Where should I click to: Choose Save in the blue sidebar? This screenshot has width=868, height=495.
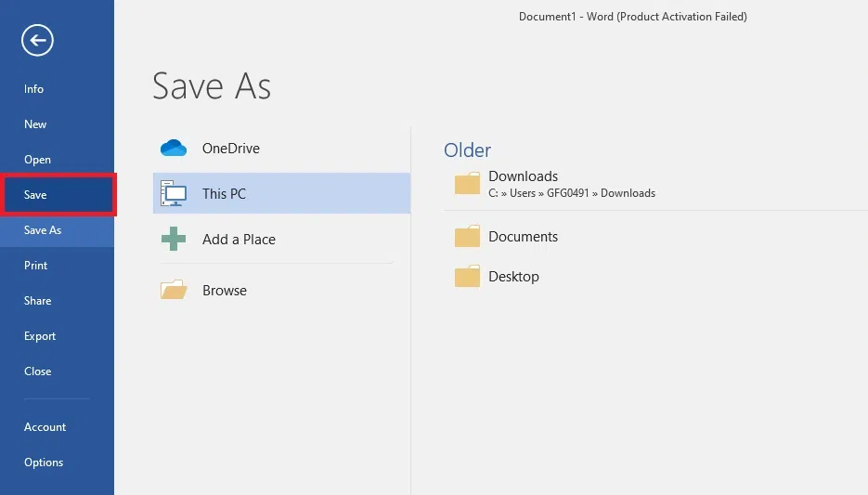[58, 194]
